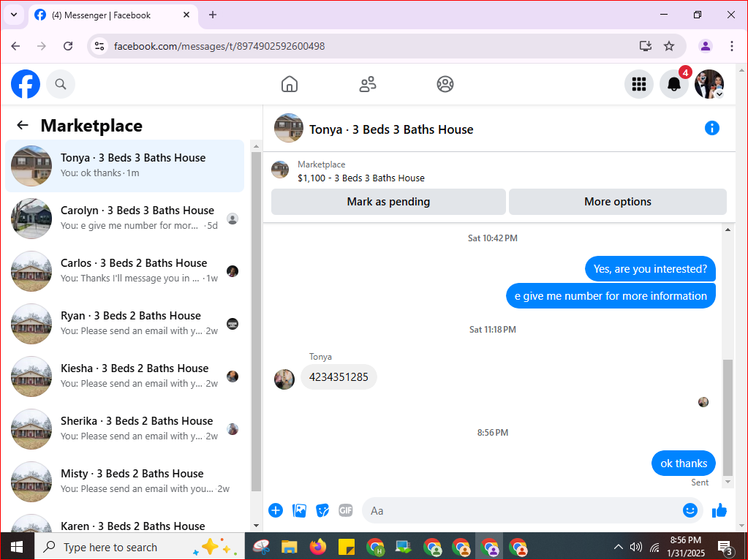Open the notifications bell with badge 4

(674, 84)
